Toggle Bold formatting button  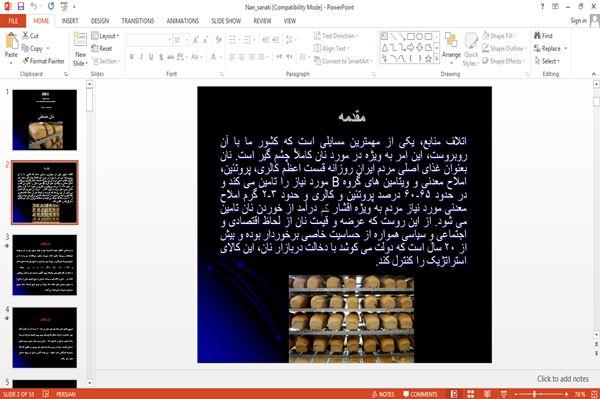coord(132,57)
